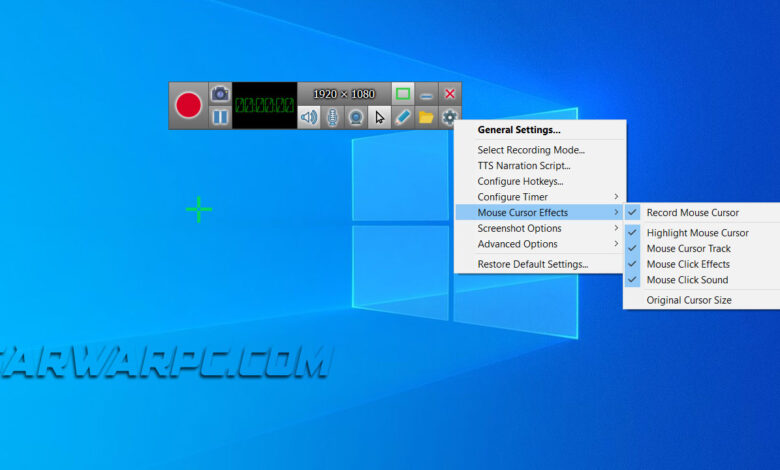Screen dimensions: 780x470
Task: Choose Restore Default Settings...
Action: (x=540, y=264)
